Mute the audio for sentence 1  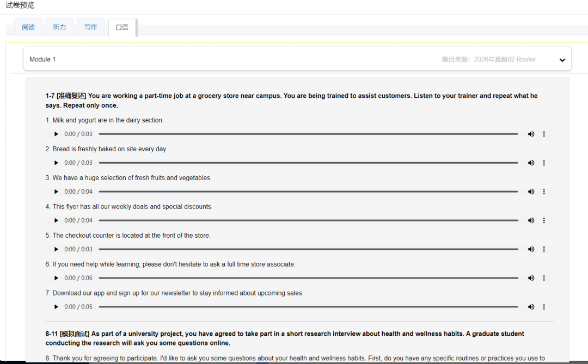pos(531,134)
